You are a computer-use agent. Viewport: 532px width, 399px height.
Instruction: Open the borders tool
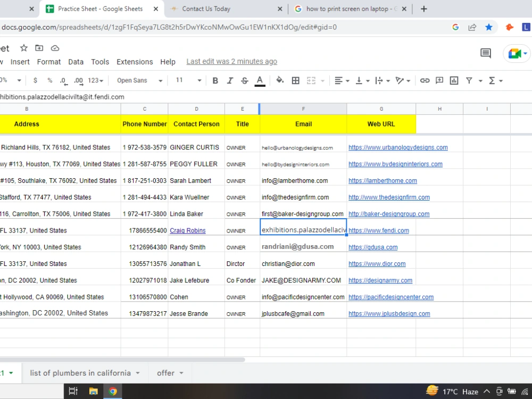[x=295, y=80]
